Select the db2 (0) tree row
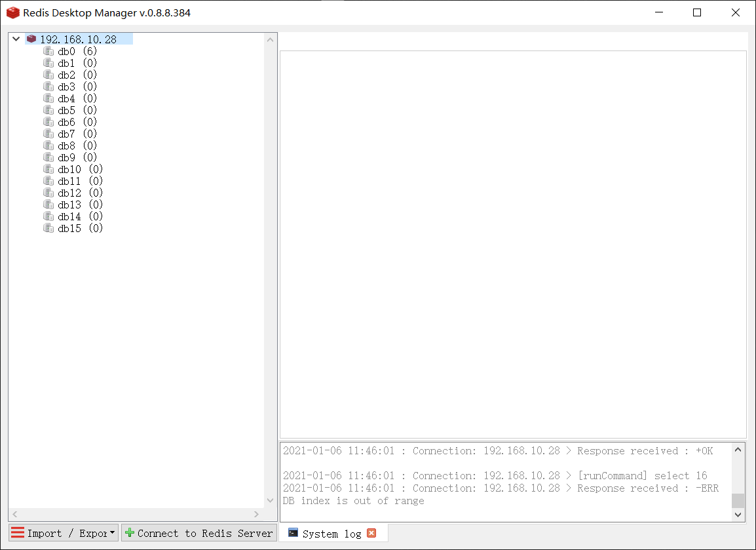Screen dimensions: 756x550 pos(77,75)
